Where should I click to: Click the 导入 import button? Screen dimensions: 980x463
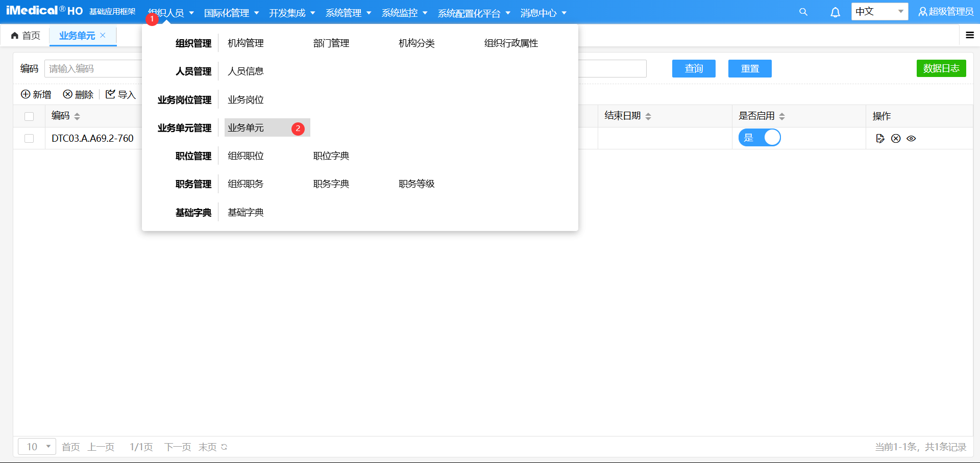[x=120, y=94]
